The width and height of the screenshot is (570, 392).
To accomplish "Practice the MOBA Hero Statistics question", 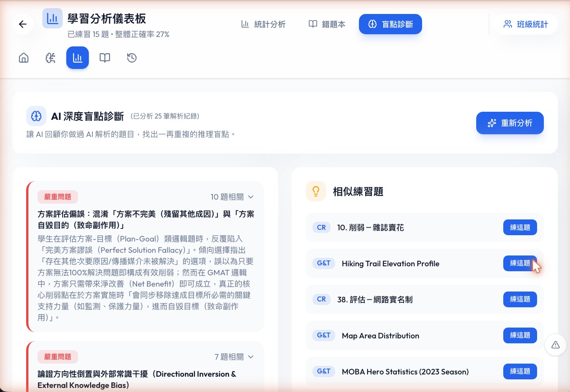I will click(x=520, y=372).
